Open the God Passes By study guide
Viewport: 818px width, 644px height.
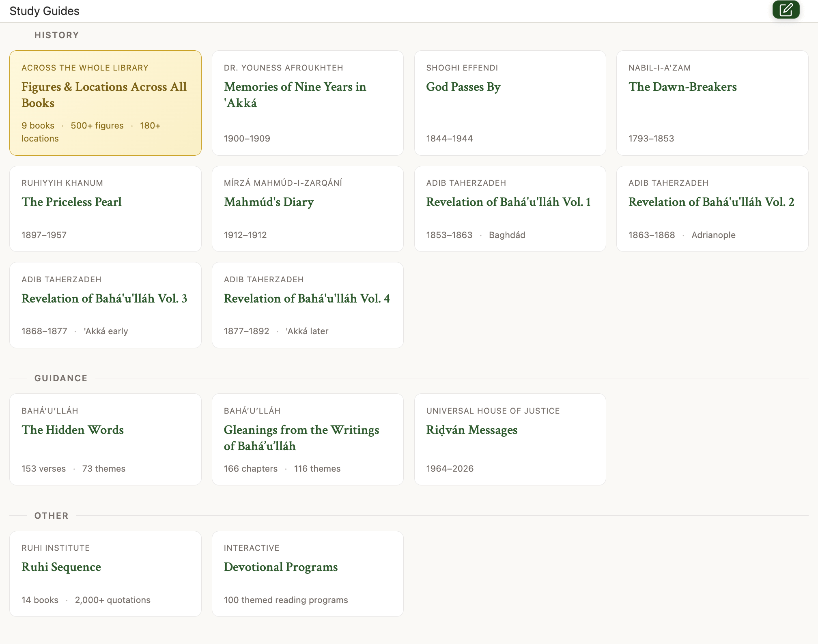pos(510,103)
